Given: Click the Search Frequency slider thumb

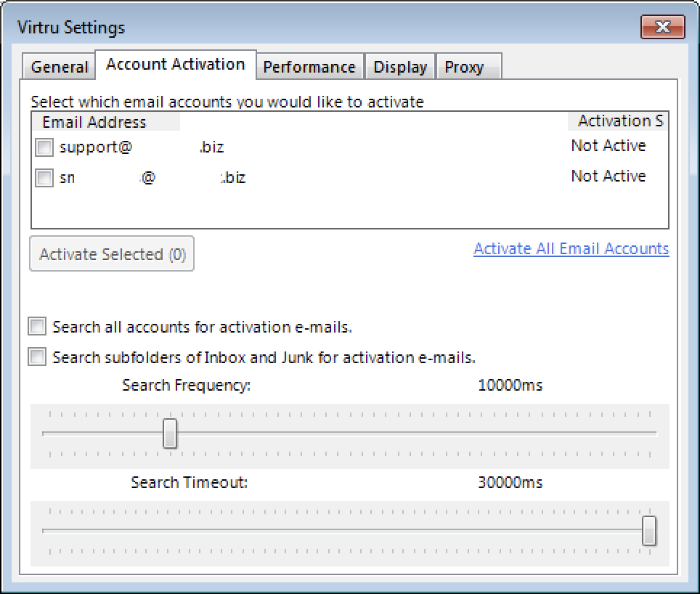Looking at the screenshot, I should coord(170,433).
